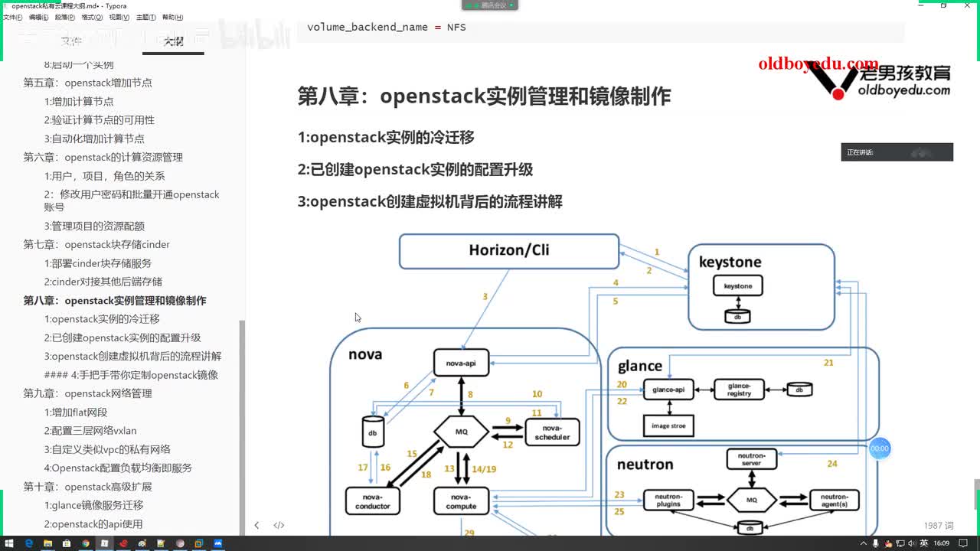Viewport: 980px width, 551px height.
Task: Switch the 英 input language indicator
Action: click(x=924, y=543)
